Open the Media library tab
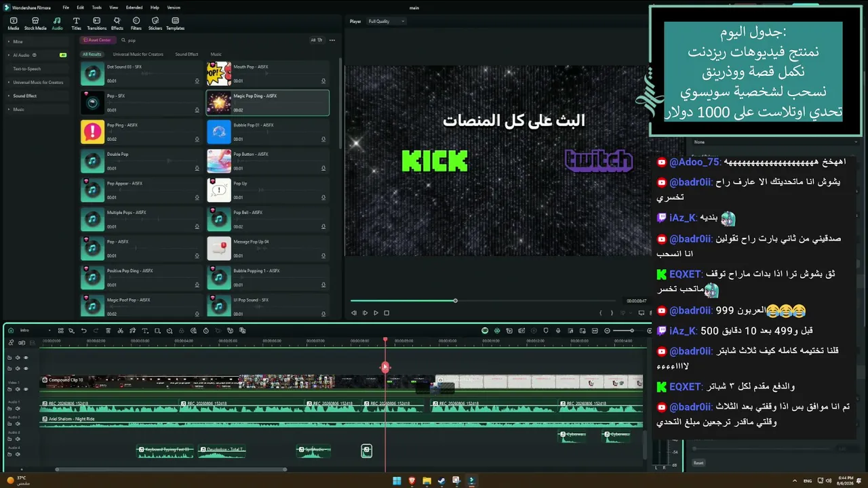Screen dimensions: 868x488 coord(14,23)
